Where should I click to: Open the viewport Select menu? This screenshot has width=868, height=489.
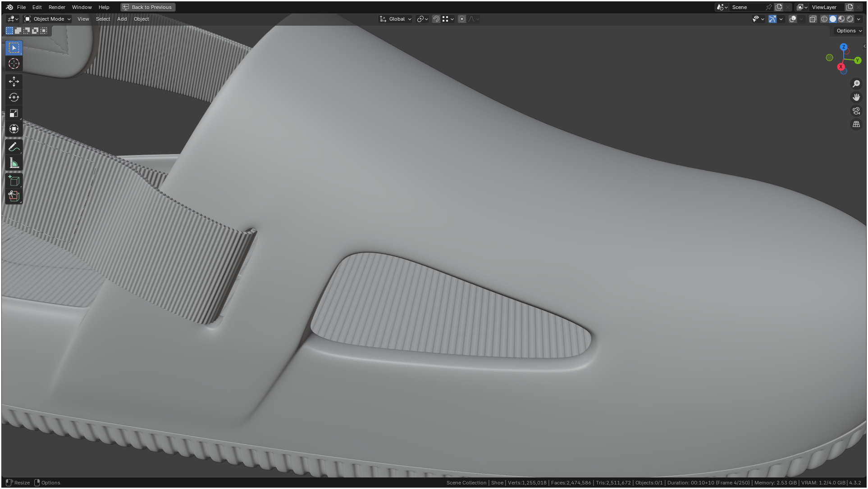[x=103, y=19]
